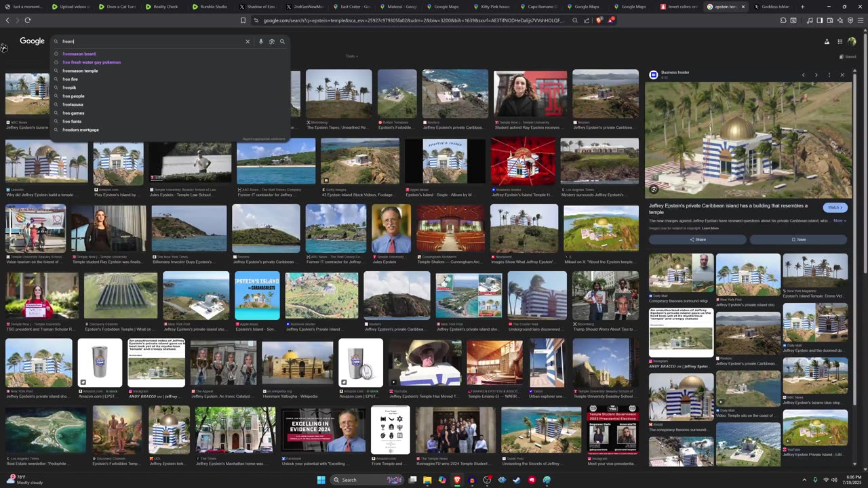Viewport: 868px width, 488px height.
Task: Select the 'freemason temple' suggestion
Action: pos(80,70)
